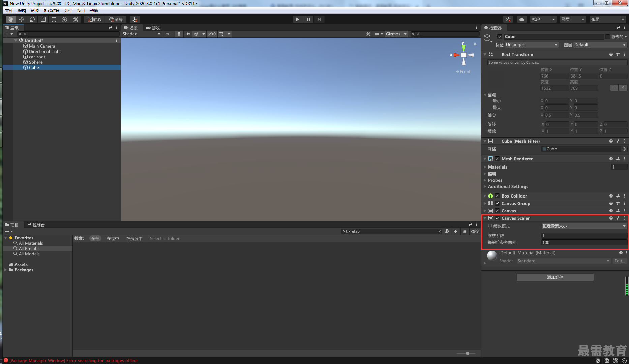Open the UI scale mode dropdown
Screen dimensions: 629x364
[584, 226]
